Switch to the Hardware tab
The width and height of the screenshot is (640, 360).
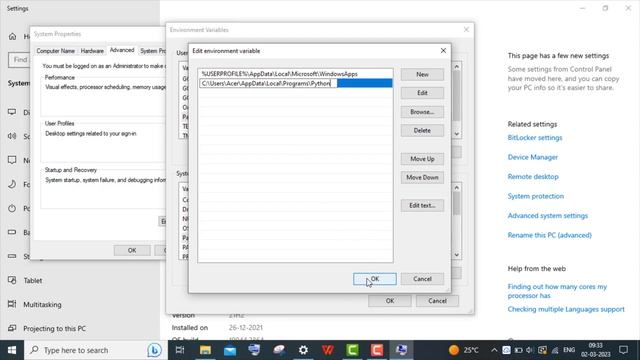[92, 51]
